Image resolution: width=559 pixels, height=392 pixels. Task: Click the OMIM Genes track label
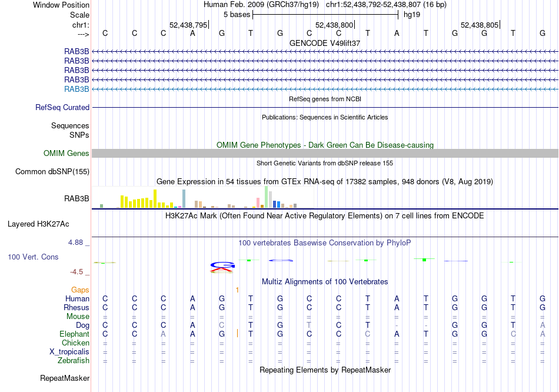tap(66, 154)
